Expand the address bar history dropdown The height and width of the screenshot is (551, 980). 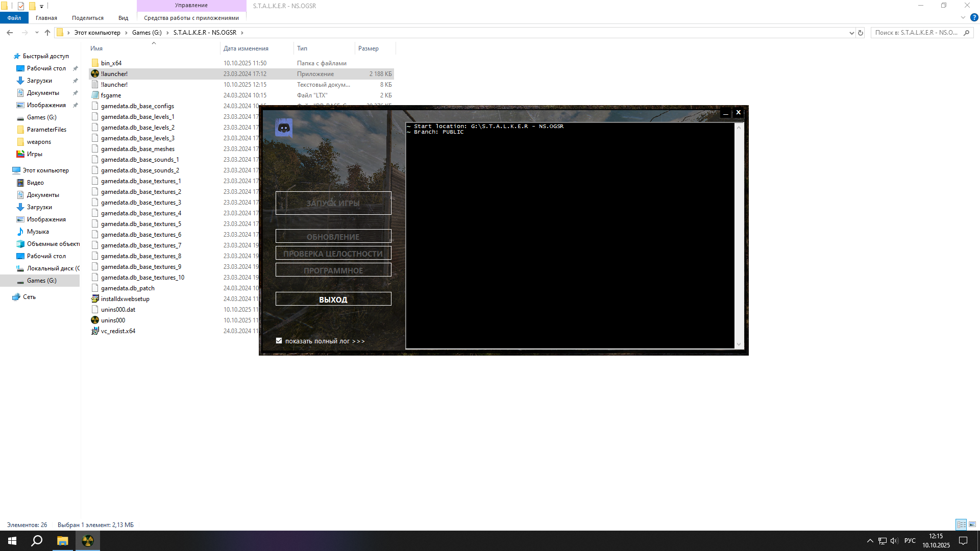851,33
